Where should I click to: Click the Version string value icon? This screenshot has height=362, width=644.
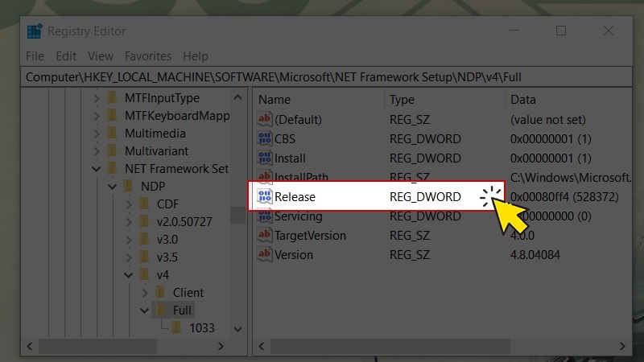(265, 254)
